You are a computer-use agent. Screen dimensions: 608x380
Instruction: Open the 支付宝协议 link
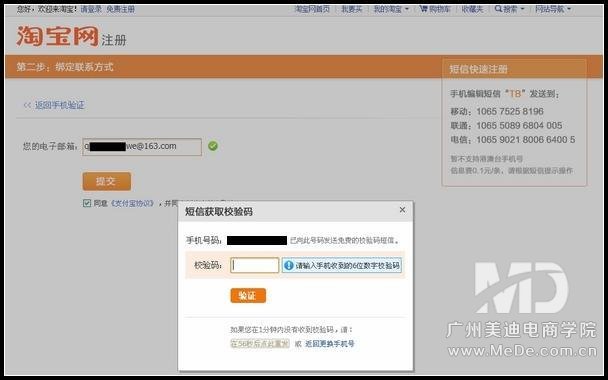click(133, 203)
